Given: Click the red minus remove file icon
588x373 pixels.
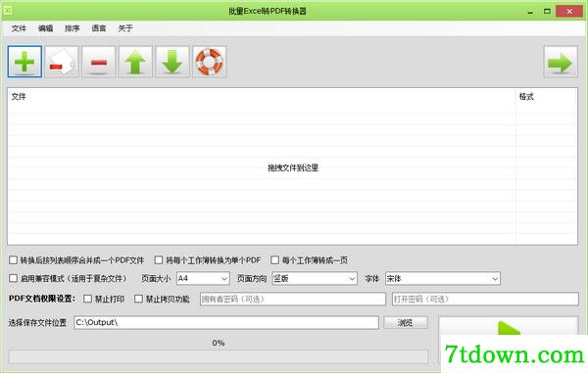Looking at the screenshot, I should 99,62.
